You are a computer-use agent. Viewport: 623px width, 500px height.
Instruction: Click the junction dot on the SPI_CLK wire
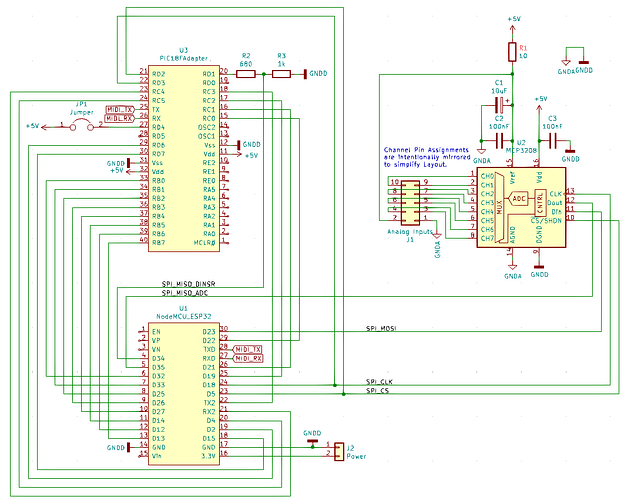335,385
